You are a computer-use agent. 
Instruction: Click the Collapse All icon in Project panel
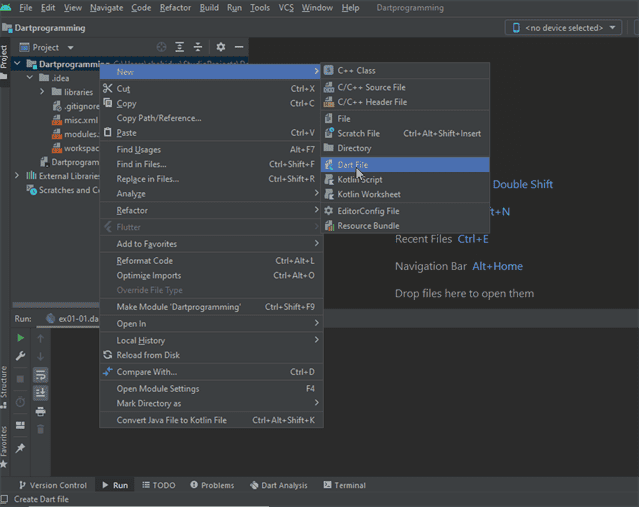pyautogui.click(x=198, y=47)
